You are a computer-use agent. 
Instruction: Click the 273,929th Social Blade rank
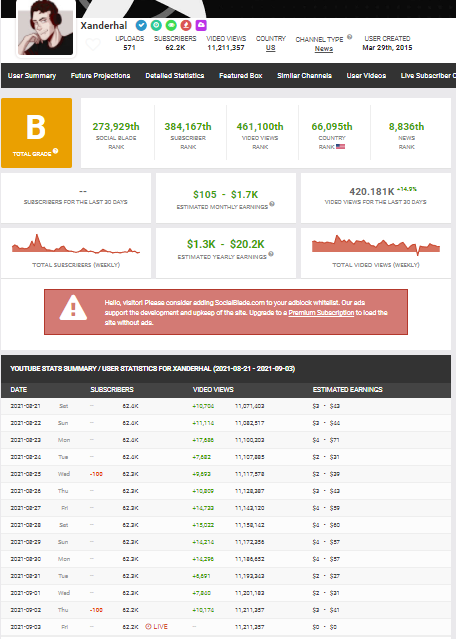pyautogui.click(x=116, y=127)
